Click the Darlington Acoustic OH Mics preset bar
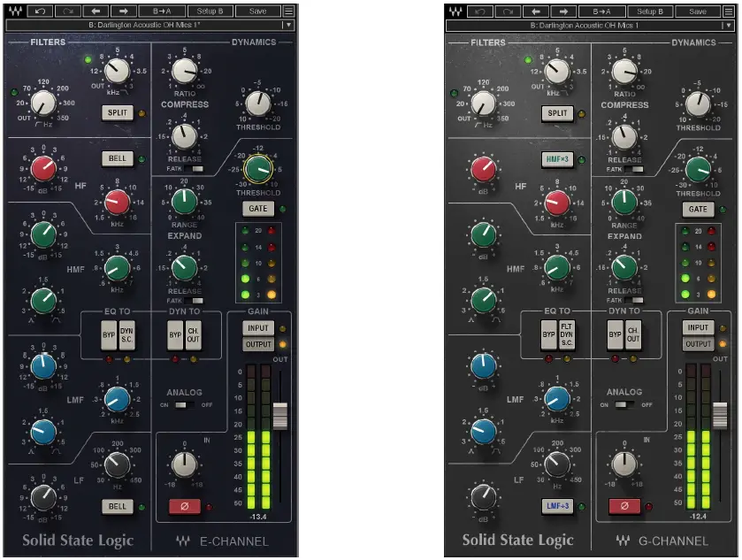Image resolution: width=742 pixels, height=560 pixels. point(146,25)
